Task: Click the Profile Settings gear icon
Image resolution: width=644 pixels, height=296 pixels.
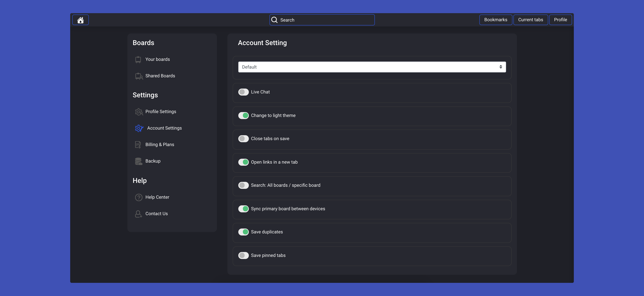Action: tap(139, 112)
